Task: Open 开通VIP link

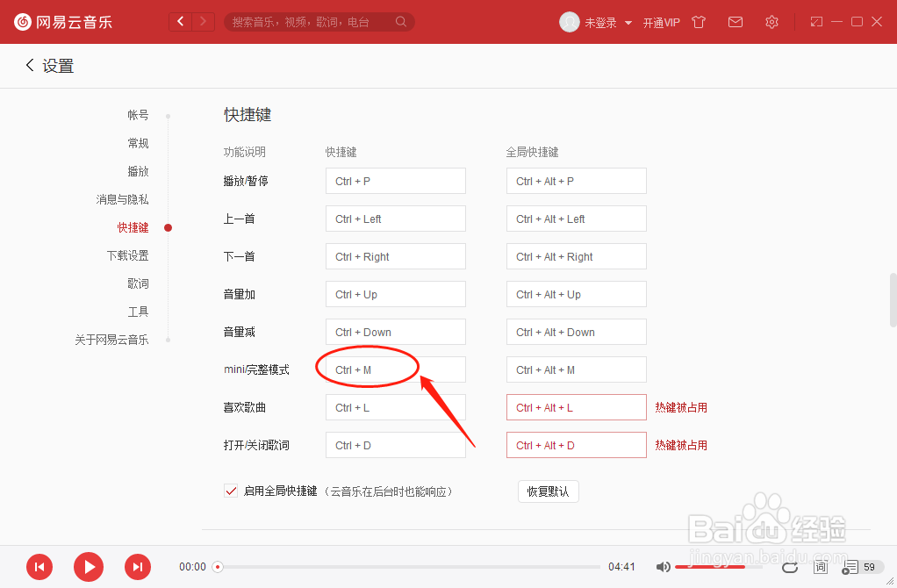Action: click(x=662, y=21)
